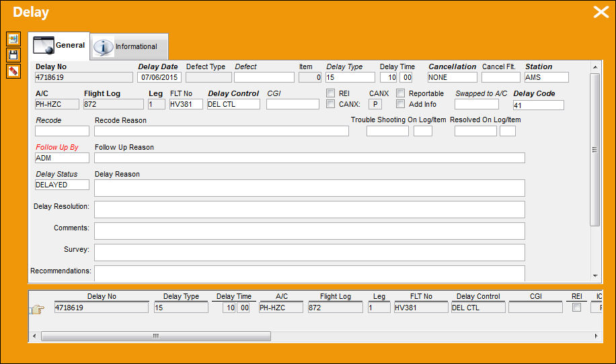Click the Trouble Shooting On Log field

[387, 131]
